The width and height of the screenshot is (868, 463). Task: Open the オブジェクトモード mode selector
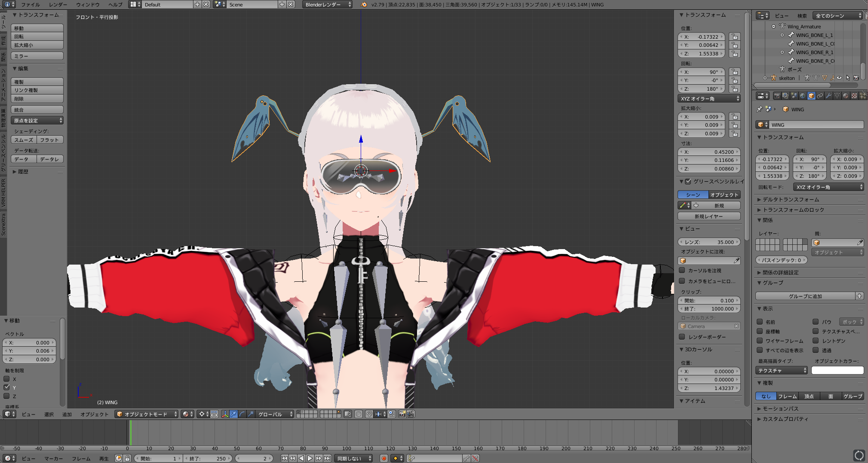pos(146,414)
